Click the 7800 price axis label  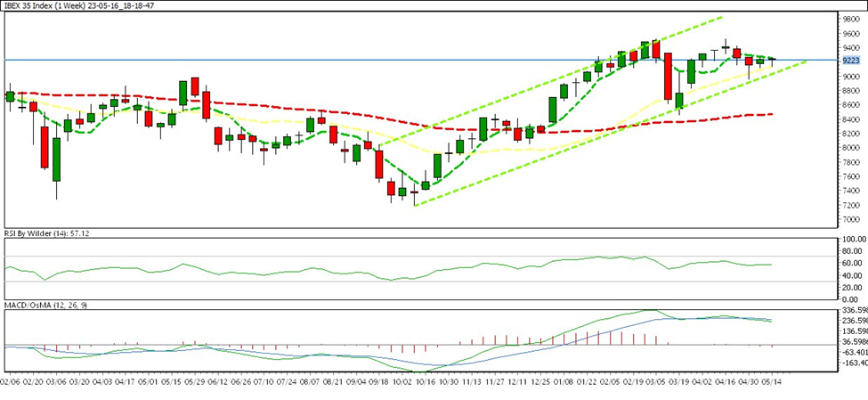pyautogui.click(x=851, y=162)
